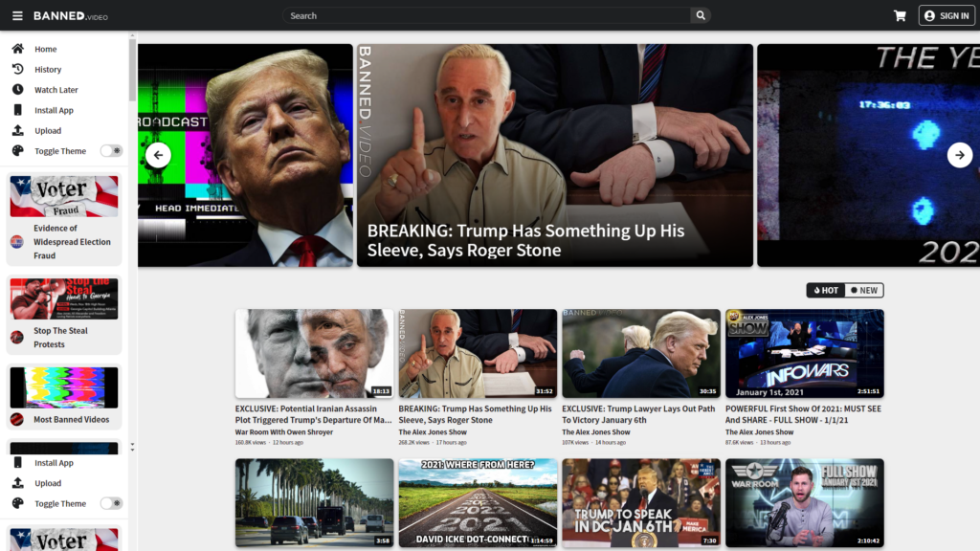Go to previous carousel slide arrow

point(158,155)
